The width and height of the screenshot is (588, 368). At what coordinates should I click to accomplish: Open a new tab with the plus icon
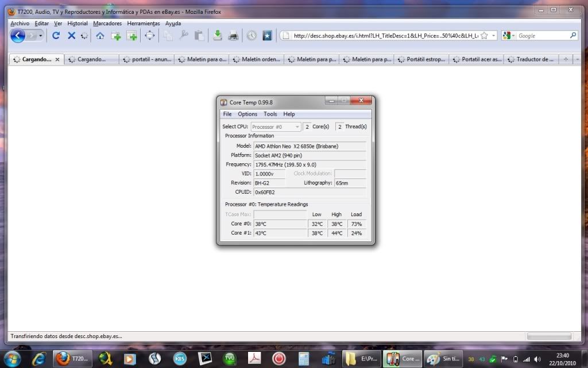[116, 36]
